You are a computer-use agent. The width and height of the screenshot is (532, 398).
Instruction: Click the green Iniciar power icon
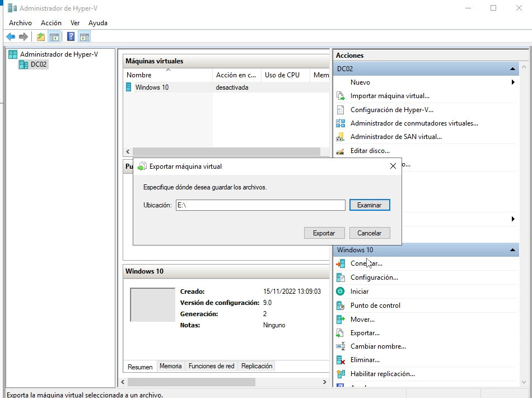point(340,291)
